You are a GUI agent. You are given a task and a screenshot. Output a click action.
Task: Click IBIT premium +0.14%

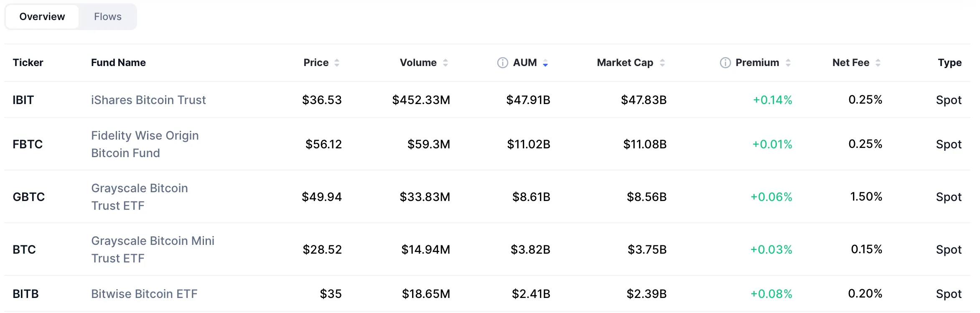[772, 100]
